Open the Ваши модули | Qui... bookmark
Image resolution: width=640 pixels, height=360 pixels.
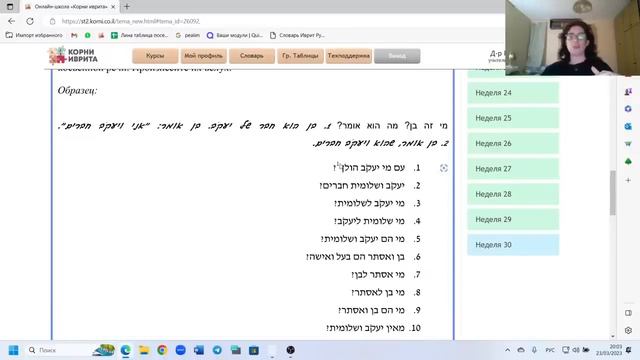235,36
